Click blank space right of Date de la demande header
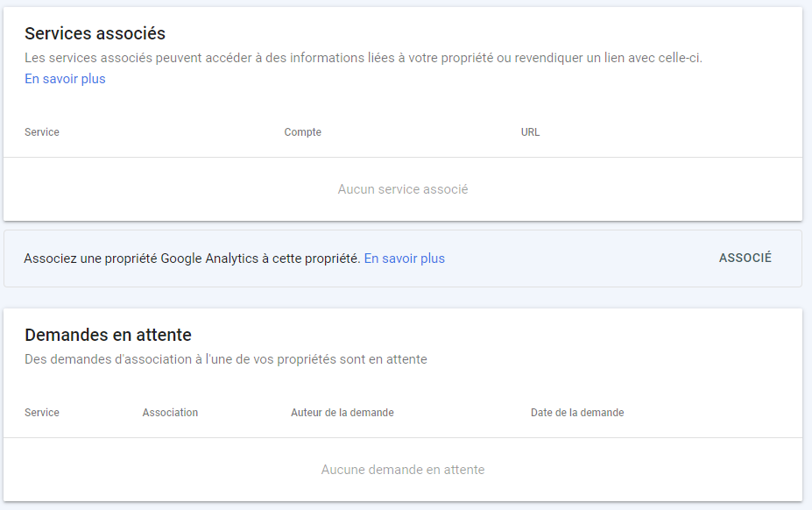The height and width of the screenshot is (510, 812). coord(710,413)
